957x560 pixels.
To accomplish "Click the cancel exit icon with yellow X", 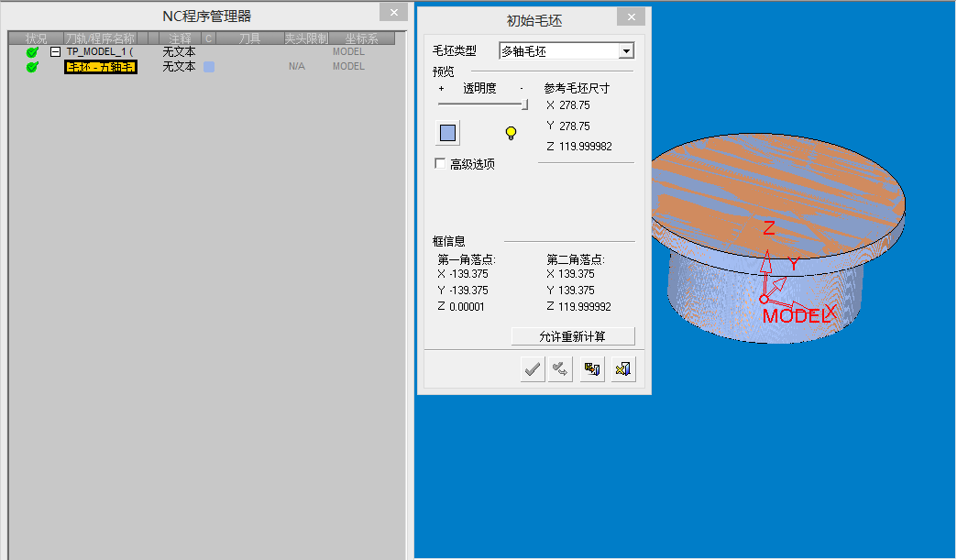I will (622, 368).
